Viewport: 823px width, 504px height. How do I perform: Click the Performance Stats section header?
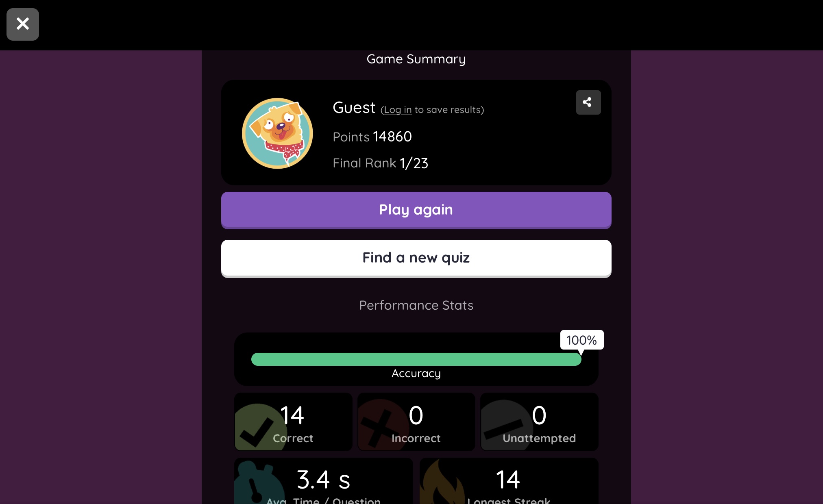(x=416, y=305)
